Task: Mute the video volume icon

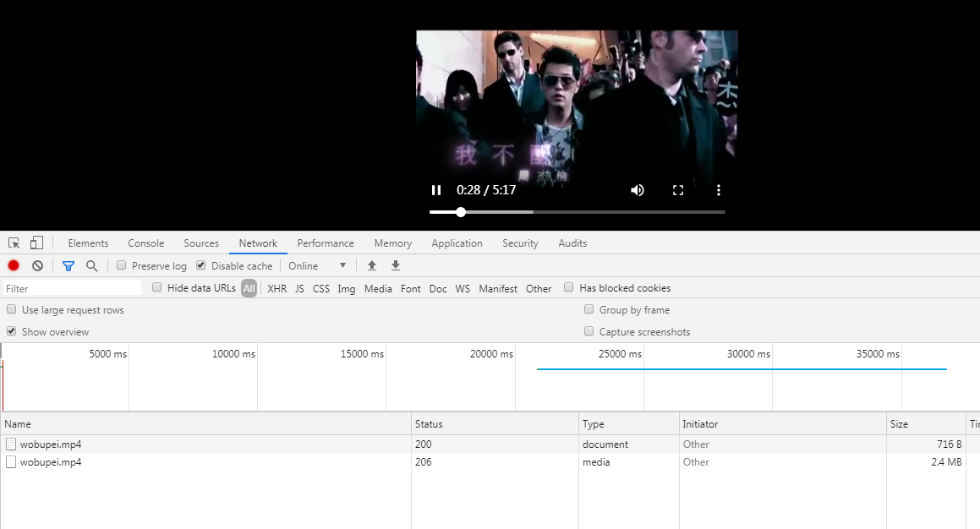Action: coord(637,190)
